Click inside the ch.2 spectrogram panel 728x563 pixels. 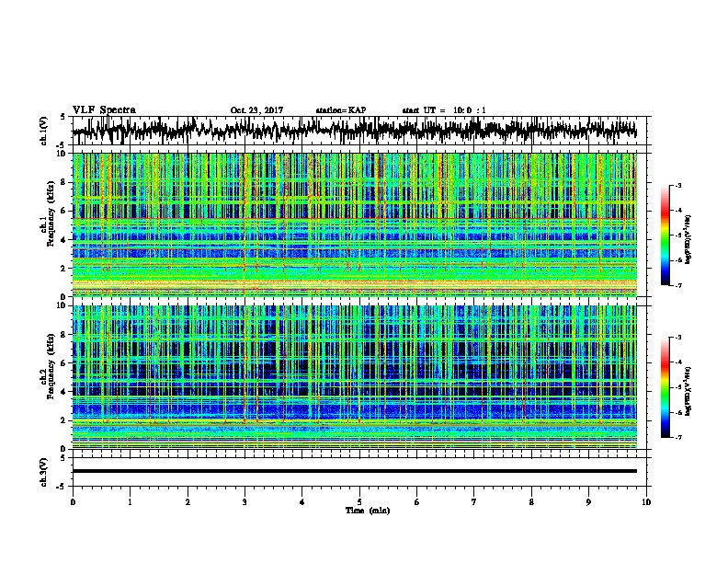pos(355,377)
